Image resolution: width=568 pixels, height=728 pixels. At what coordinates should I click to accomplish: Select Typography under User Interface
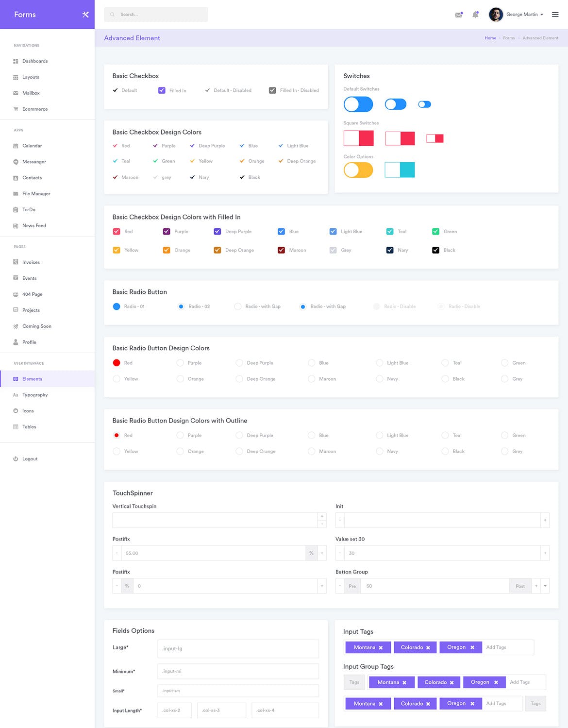(x=35, y=395)
